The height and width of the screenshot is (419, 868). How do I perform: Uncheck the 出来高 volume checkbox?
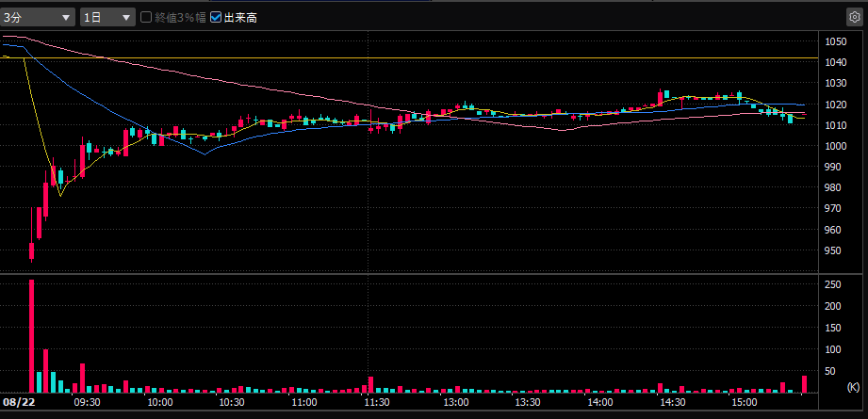coord(216,18)
